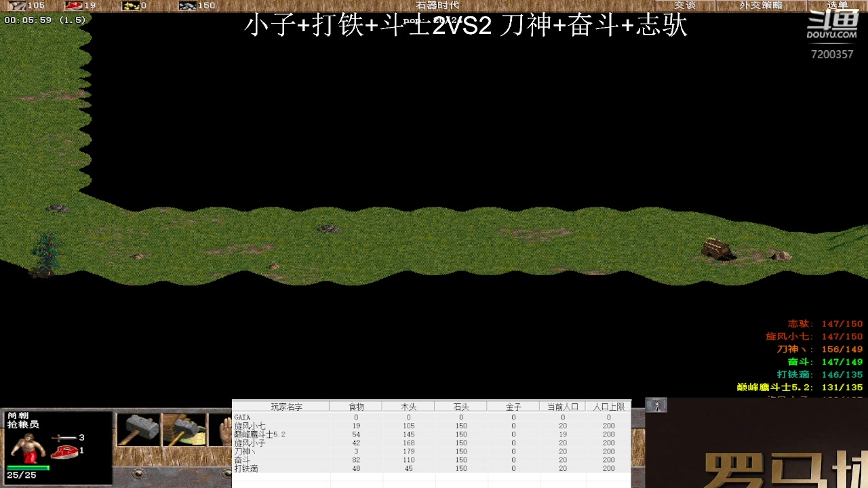Click the stone resource icon showing 150
Viewport: 868px width, 488px height.
(188, 5)
